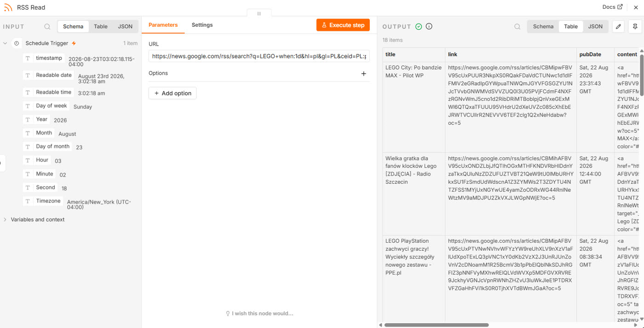This screenshot has width=644, height=328.
Task: Collapse the Schedule Trigger tree chevron
Action: (x=5, y=43)
